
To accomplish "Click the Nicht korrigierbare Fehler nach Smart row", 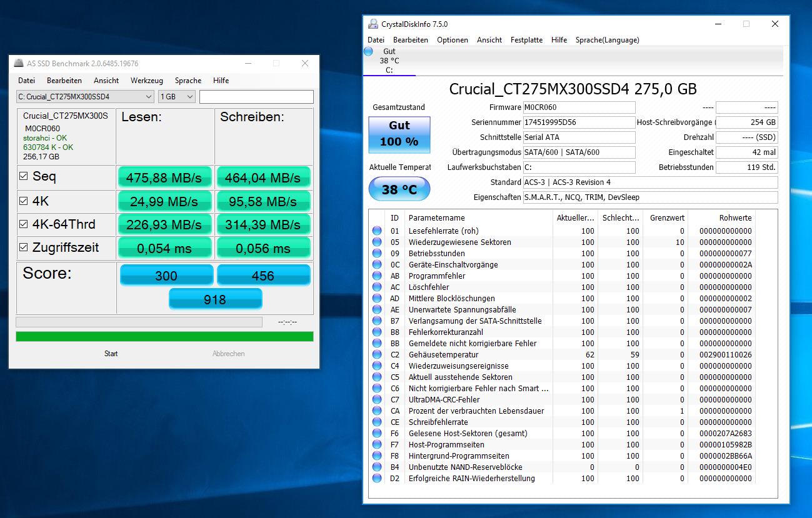I will (x=563, y=388).
